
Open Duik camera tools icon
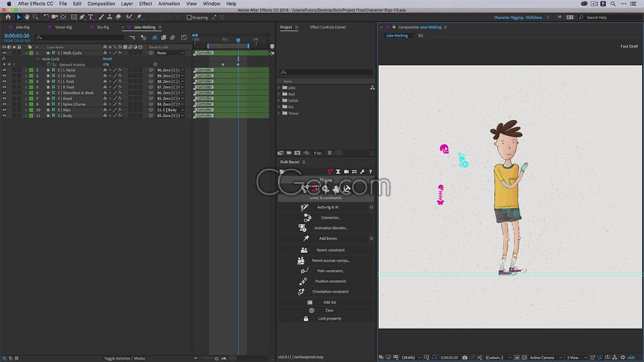click(x=346, y=172)
